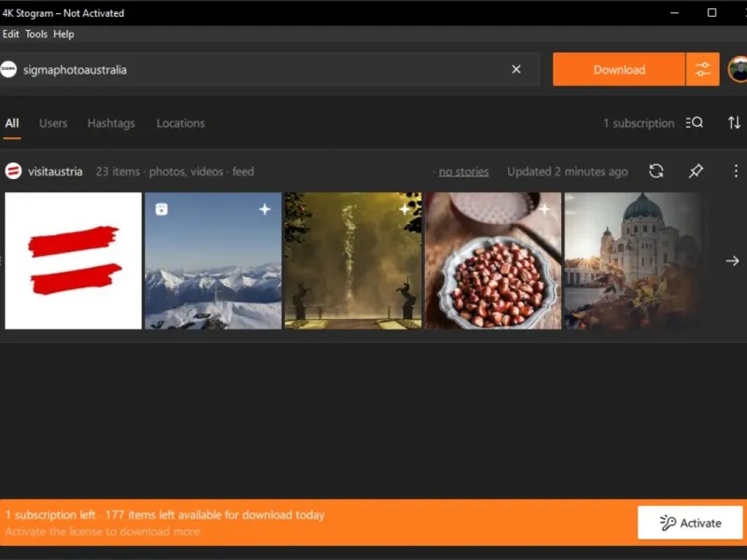Open the Edit menu
The image size is (747, 560).
pos(10,35)
